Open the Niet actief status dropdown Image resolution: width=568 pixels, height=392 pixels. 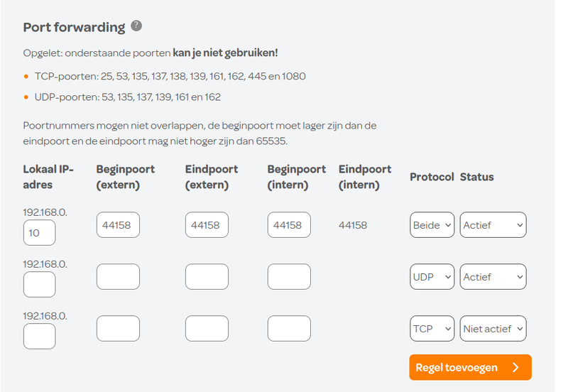pyautogui.click(x=493, y=329)
